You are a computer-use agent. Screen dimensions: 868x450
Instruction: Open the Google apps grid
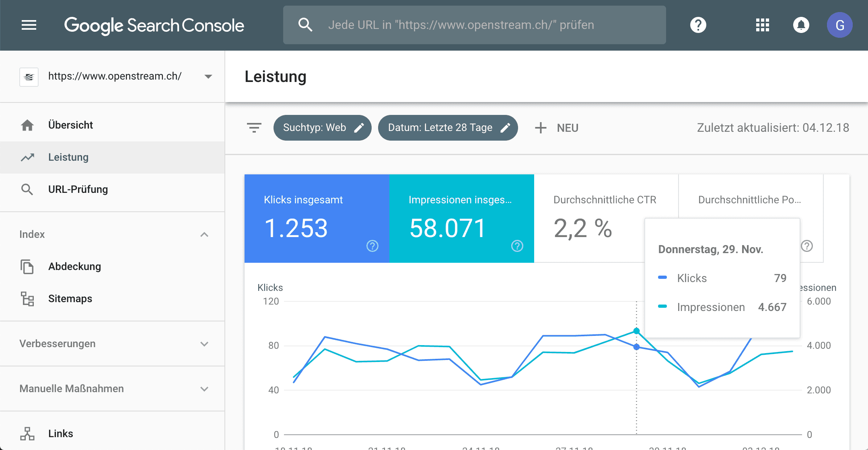762,25
